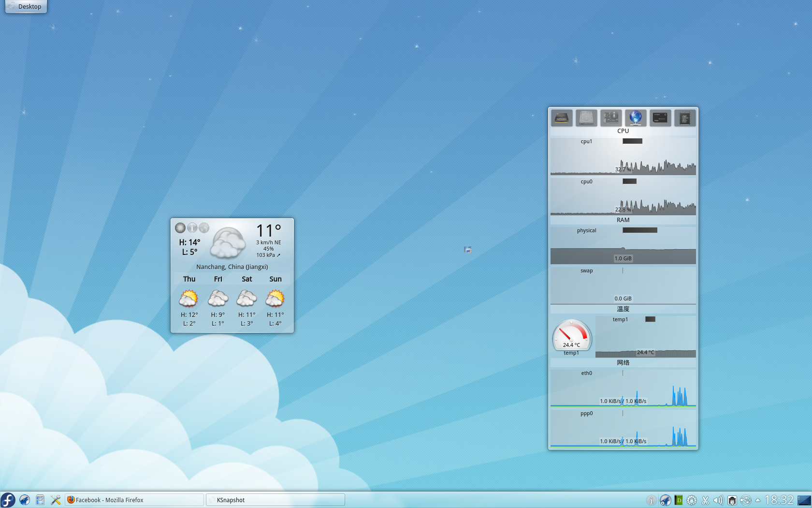Open the wrench and screwdriver settings icon
The width and height of the screenshot is (812, 508).
point(56,500)
